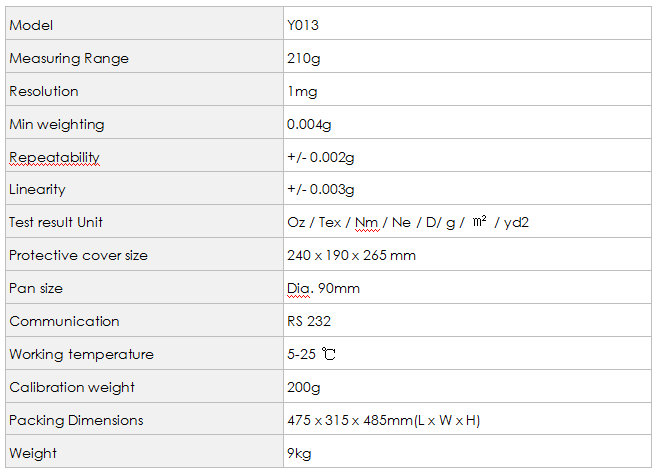Screen dimensions: 657x473
Task: Click the Linearity +/- 0.003g value
Action: point(321,189)
